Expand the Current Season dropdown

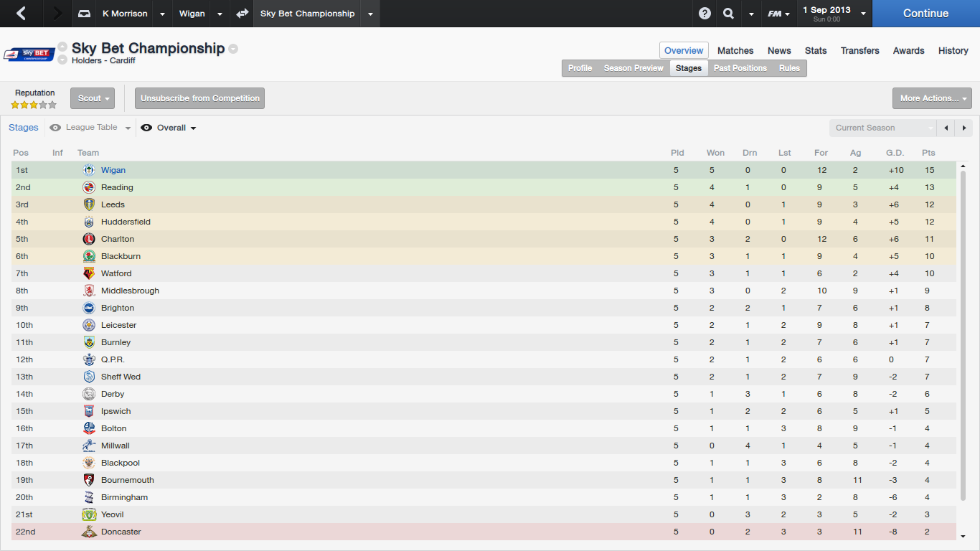click(x=883, y=128)
